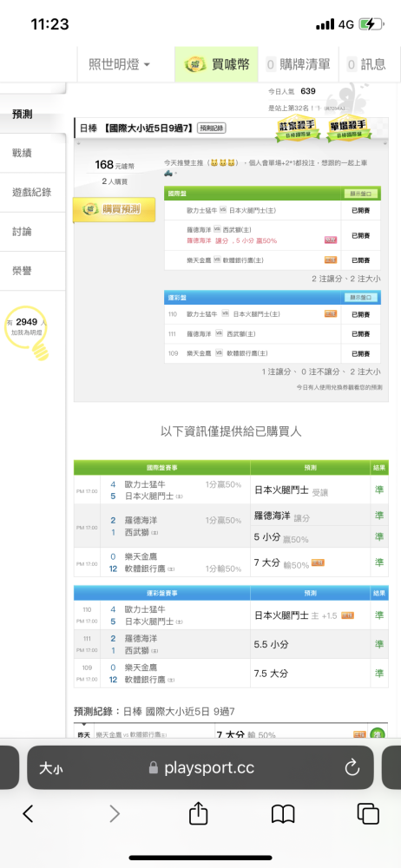This screenshot has height=868, width=401.
Task: Click score 12 for 軟體銀行鷹 in 國際盤賽事
Action: (113, 569)
